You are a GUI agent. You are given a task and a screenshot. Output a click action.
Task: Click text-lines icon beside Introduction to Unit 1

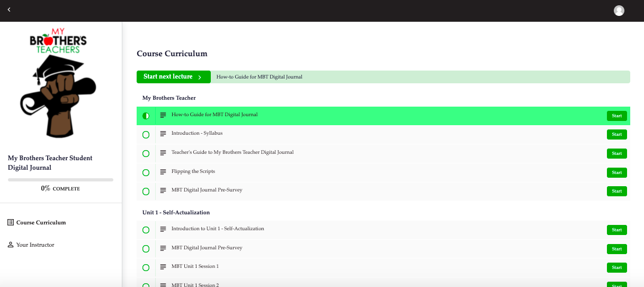coord(163,230)
